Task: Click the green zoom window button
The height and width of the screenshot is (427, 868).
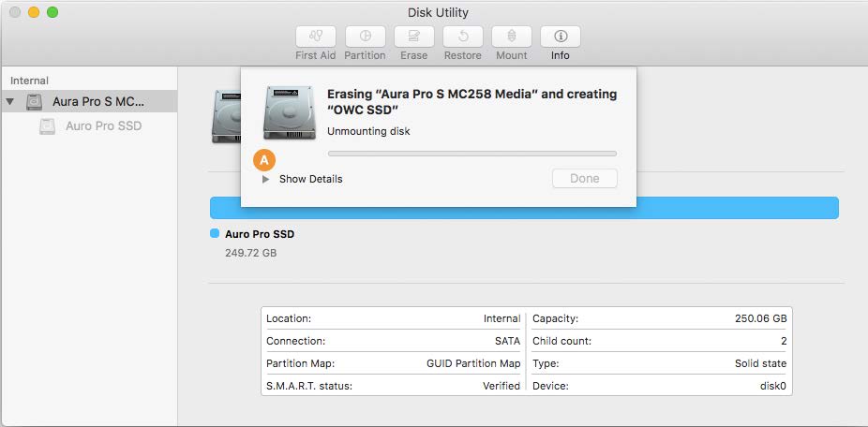Action: tap(52, 12)
